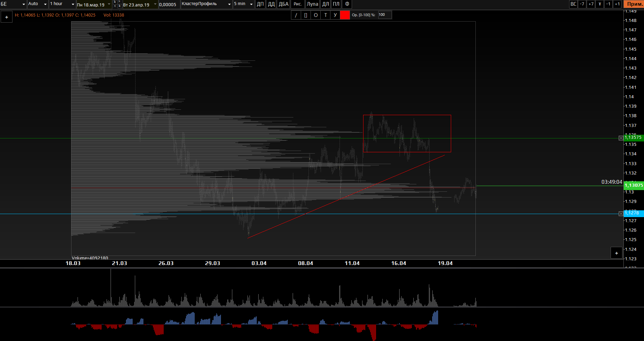The height and width of the screenshot is (341, 644).
Task: Remove the 1,1278 price level marker
Action: [621, 214]
